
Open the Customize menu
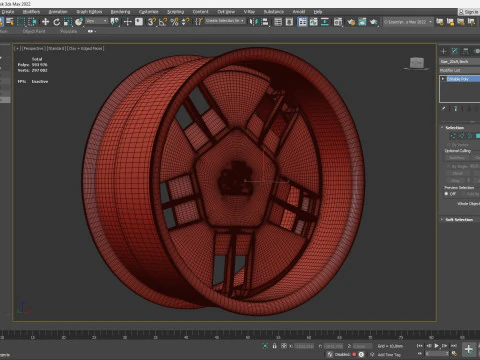149,12
